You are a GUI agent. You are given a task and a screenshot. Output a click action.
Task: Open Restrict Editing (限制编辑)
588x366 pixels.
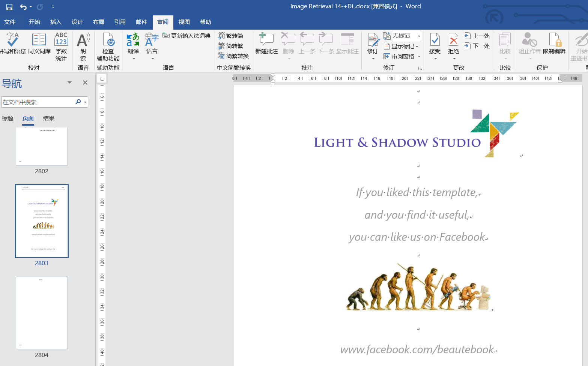click(554, 43)
